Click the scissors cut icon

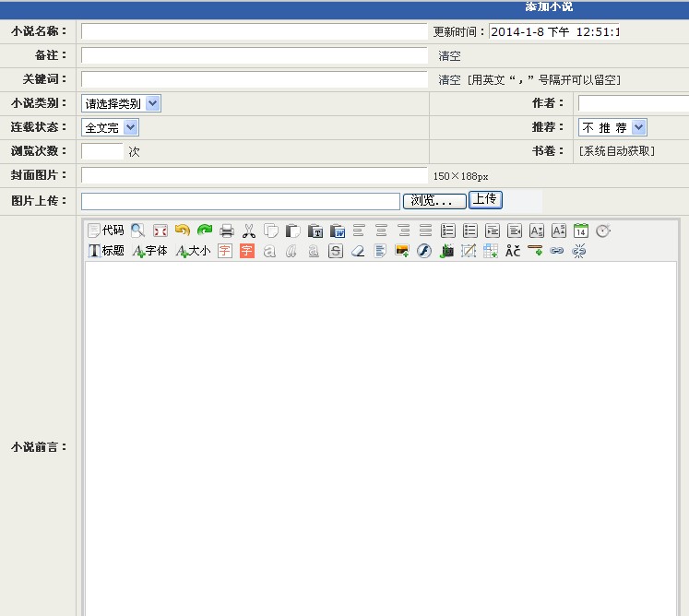(x=249, y=231)
